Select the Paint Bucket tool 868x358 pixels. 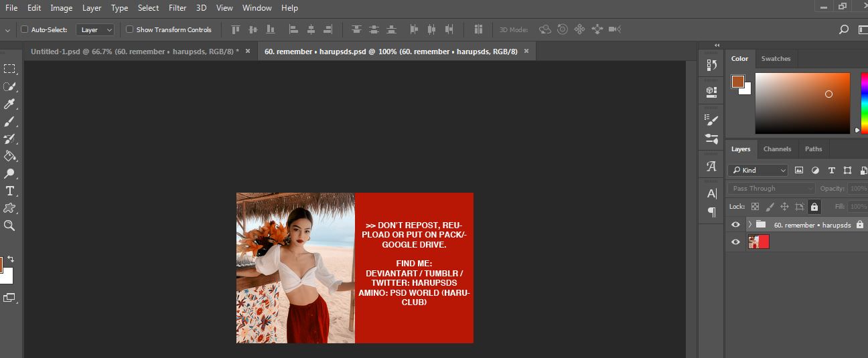point(9,156)
